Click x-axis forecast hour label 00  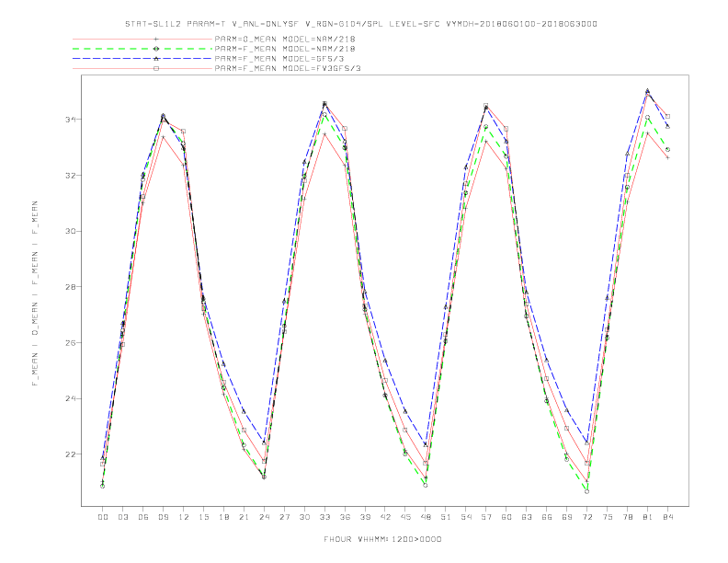point(103,517)
